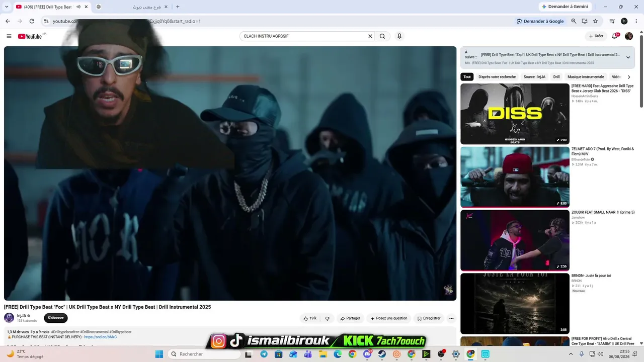Select the Drill filter chip
Image resolution: width=644 pixels, height=362 pixels.
(556, 77)
